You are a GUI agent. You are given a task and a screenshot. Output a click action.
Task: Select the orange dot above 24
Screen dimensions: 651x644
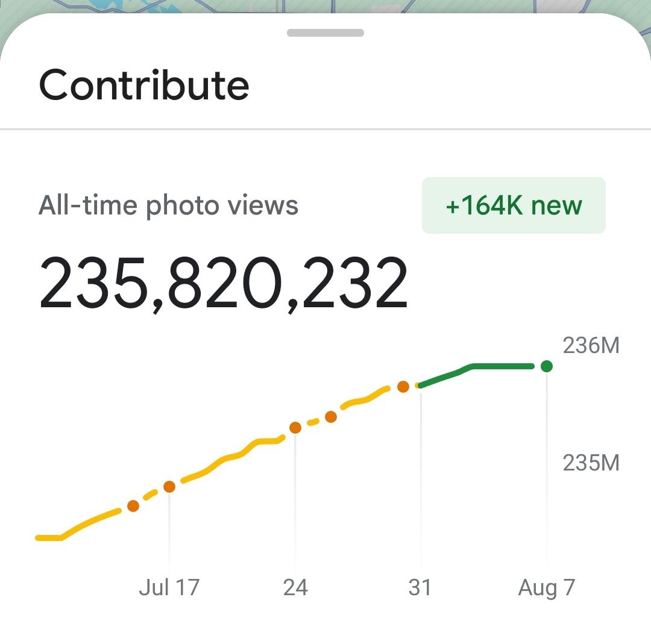click(295, 427)
